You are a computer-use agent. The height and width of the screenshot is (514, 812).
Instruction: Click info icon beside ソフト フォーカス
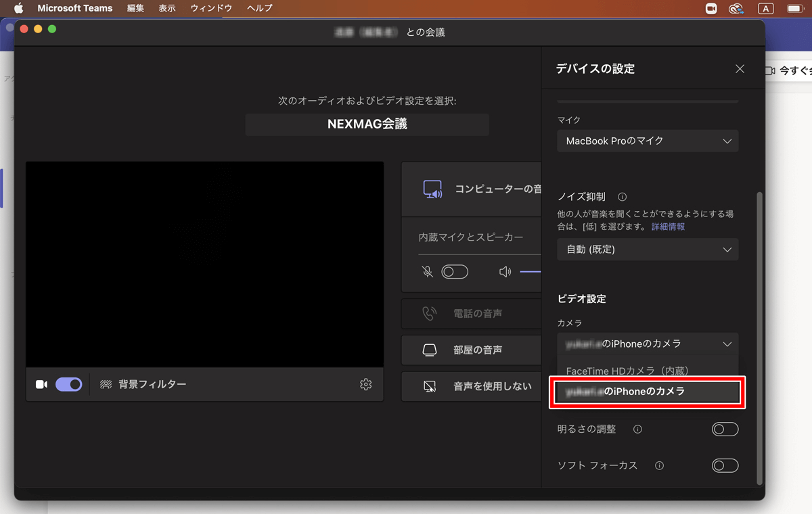[659, 466]
